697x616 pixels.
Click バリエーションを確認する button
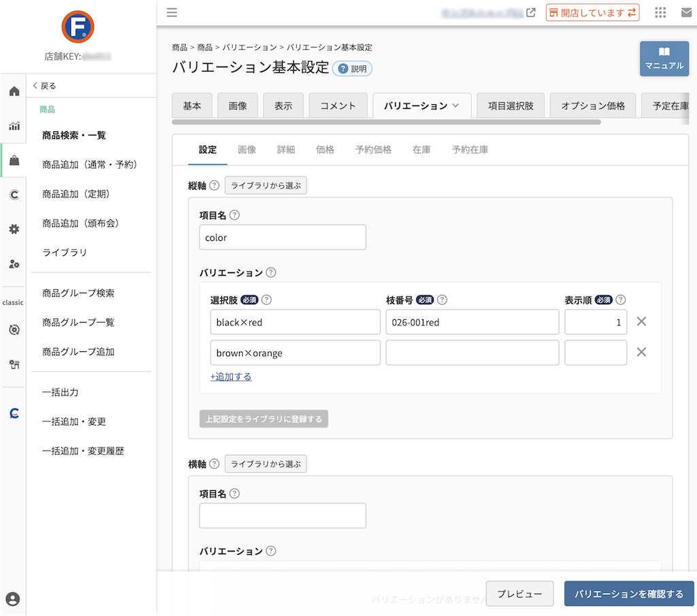click(629, 594)
